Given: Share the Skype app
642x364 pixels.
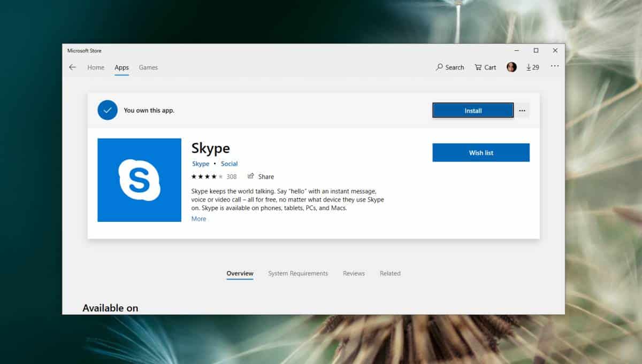Looking at the screenshot, I should (x=261, y=176).
